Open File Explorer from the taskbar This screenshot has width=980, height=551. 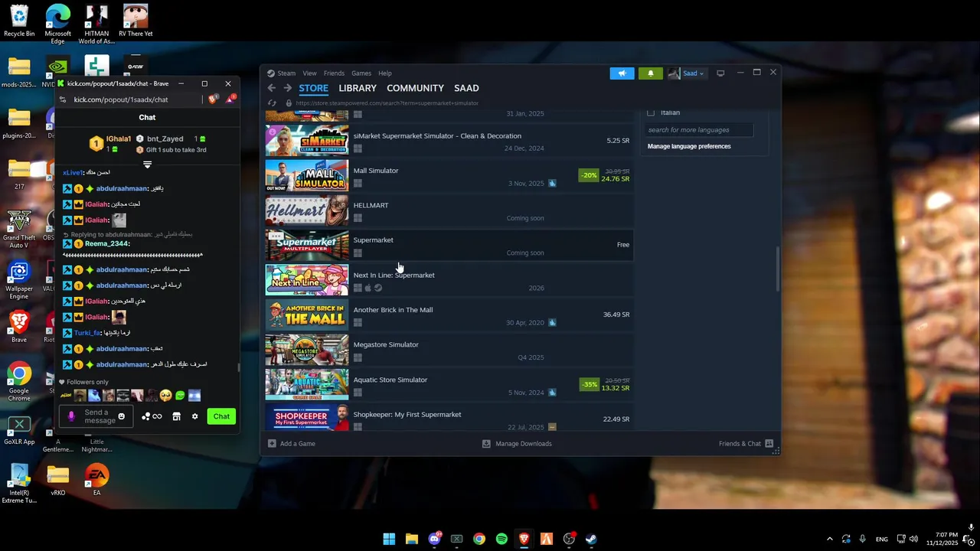click(411, 539)
